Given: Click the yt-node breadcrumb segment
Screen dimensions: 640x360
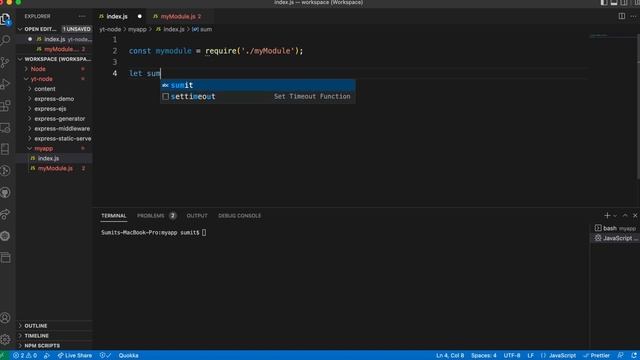Looking at the screenshot, I should pyautogui.click(x=110, y=29).
